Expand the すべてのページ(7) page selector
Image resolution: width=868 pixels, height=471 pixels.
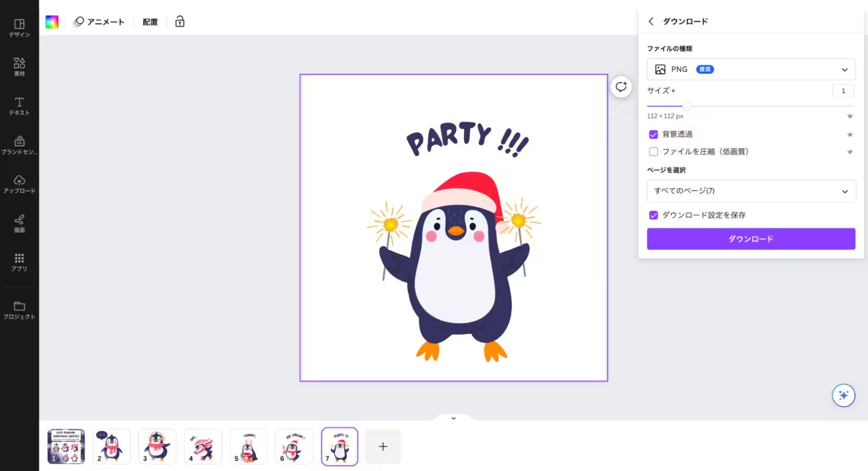(751, 191)
